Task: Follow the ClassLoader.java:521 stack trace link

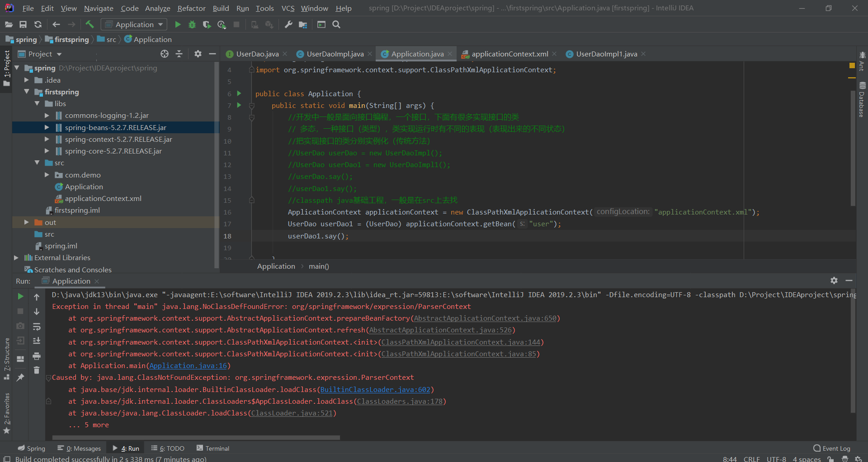Action: coord(292,413)
